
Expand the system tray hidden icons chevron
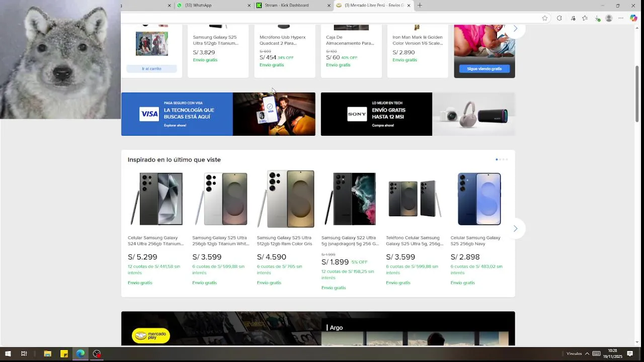pos(587,353)
